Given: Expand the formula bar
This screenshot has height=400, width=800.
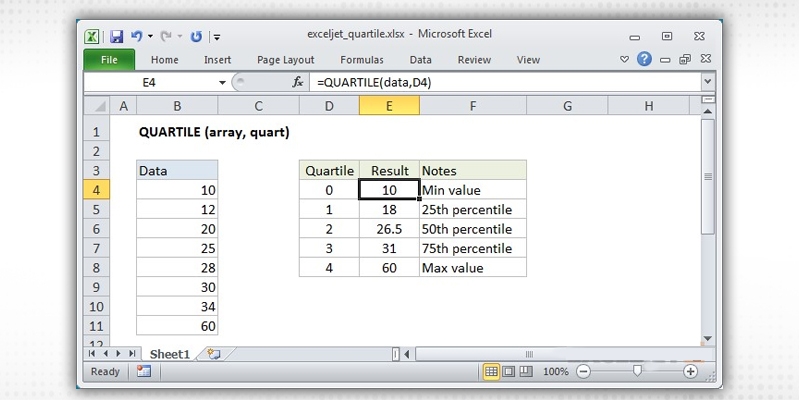Looking at the screenshot, I should point(707,82).
